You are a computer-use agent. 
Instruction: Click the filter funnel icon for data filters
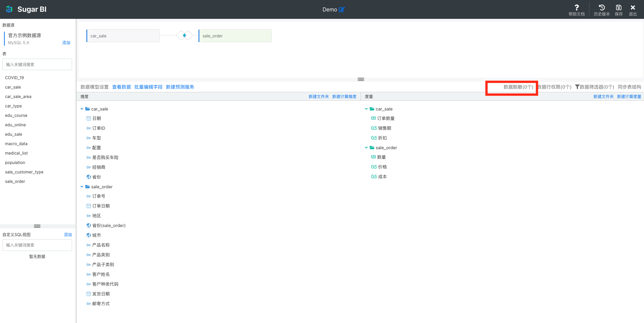click(x=577, y=87)
